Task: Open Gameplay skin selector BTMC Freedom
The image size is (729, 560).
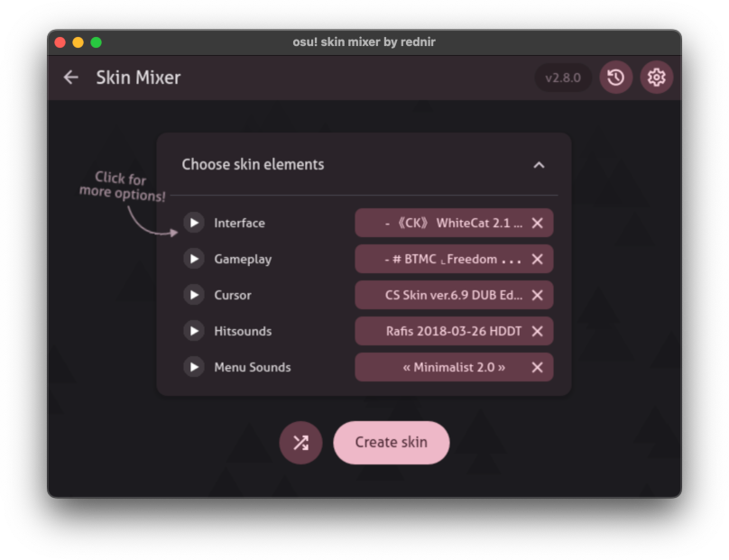Action: click(x=454, y=259)
